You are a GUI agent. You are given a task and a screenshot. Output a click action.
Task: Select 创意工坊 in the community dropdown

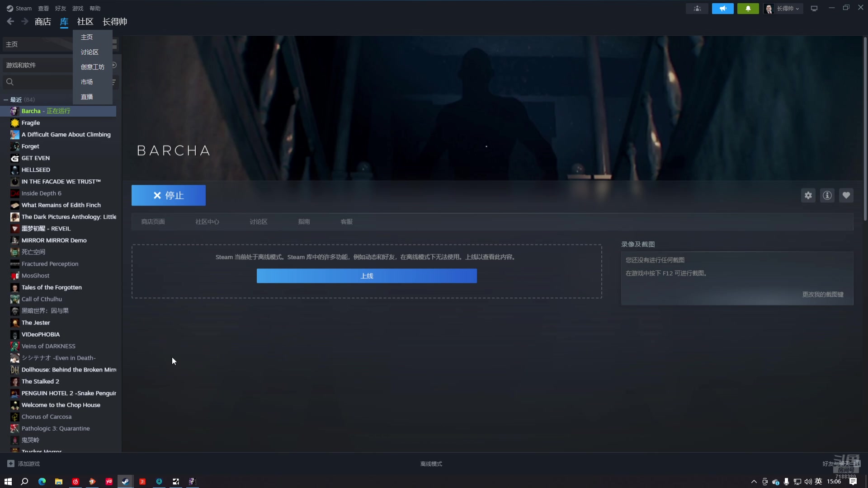[x=92, y=67]
